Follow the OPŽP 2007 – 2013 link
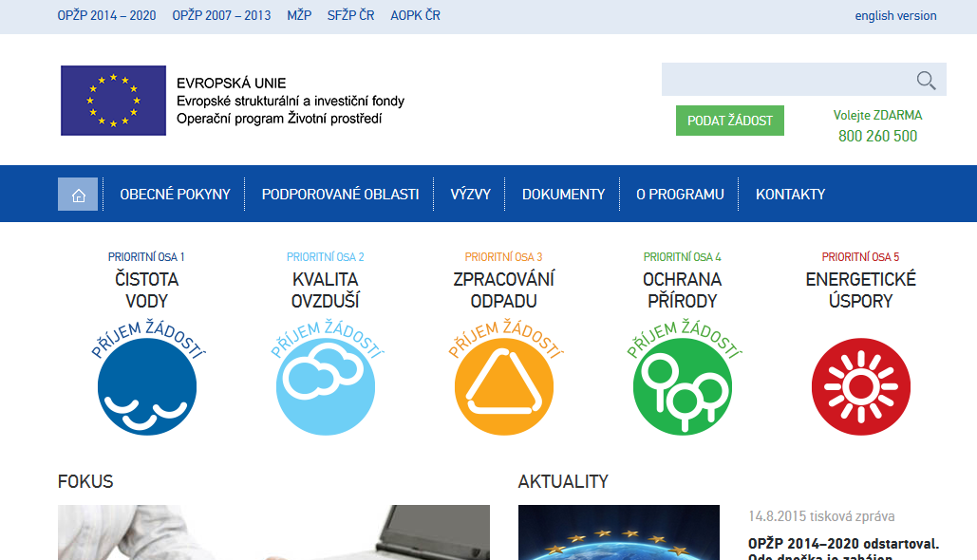Image resolution: width=977 pixels, height=560 pixels. click(x=221, y=15)
